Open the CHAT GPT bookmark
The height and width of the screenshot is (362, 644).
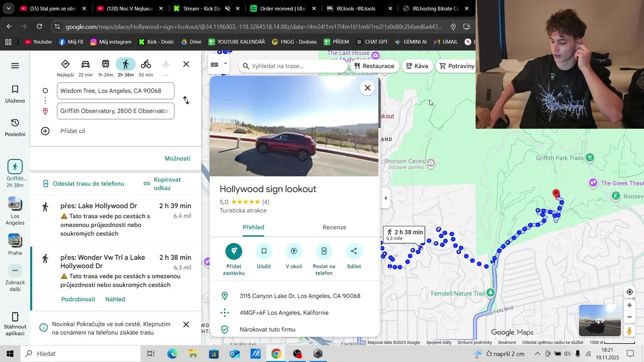click(x=371, y=42)
